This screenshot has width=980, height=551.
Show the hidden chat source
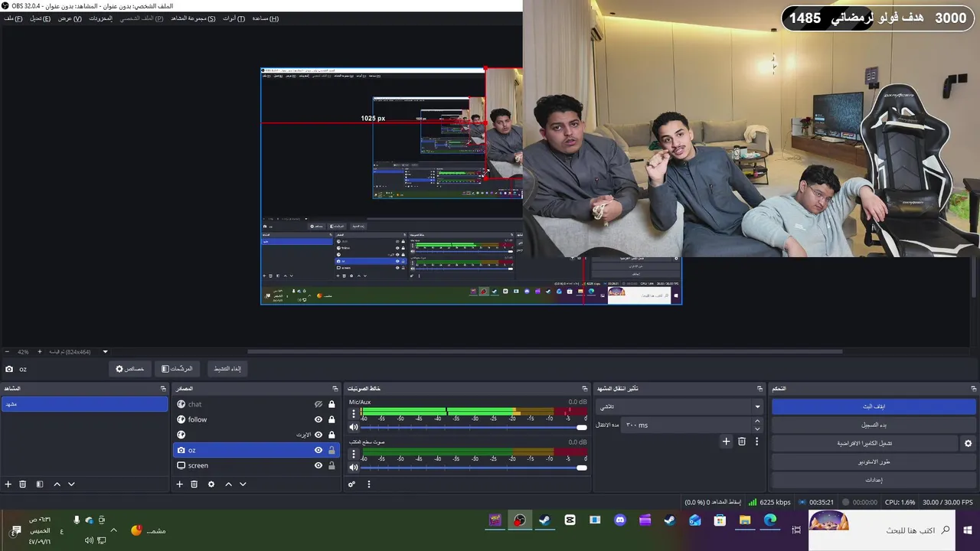318,404
